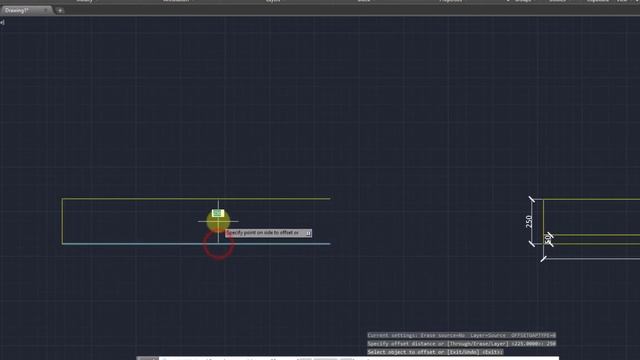The width and height of the screenshot is (640, 360).
Task: Click the 50 dimension text
Action: pyautogui.click(x=547, y=239)
